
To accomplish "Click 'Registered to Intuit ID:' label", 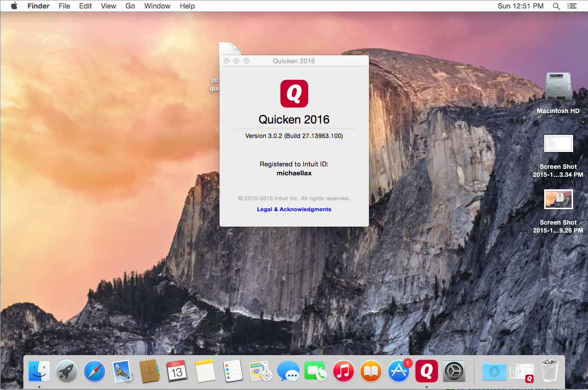I will point(294,164).
